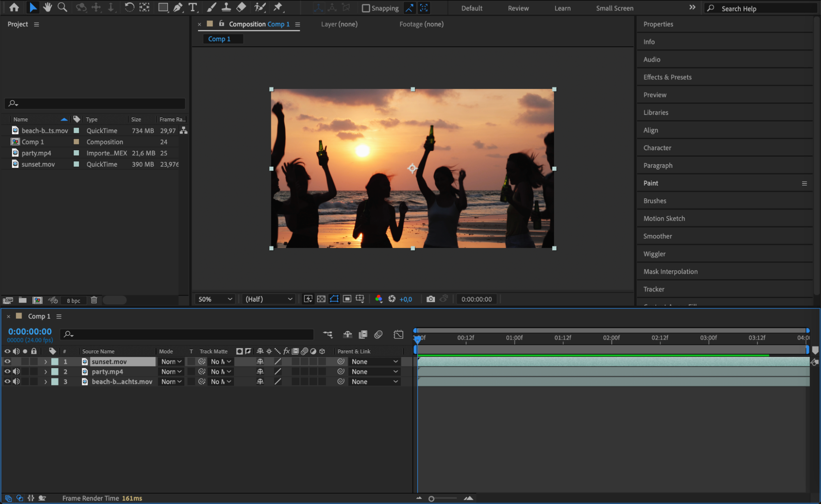Open the Effects & Presets panel
Viewport: 821px width, 504px height.
(667, 77)
